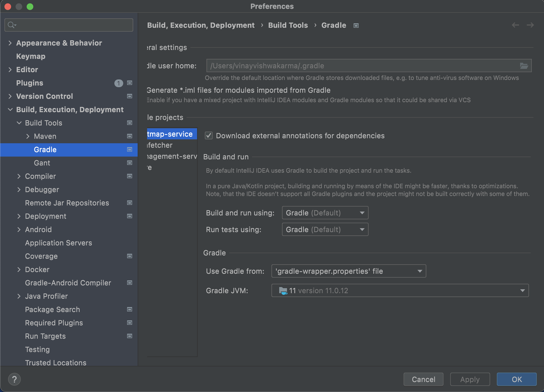Screen dimensions: 544x392
Task: Open Testing settings page
Action: tap(37, 349)
